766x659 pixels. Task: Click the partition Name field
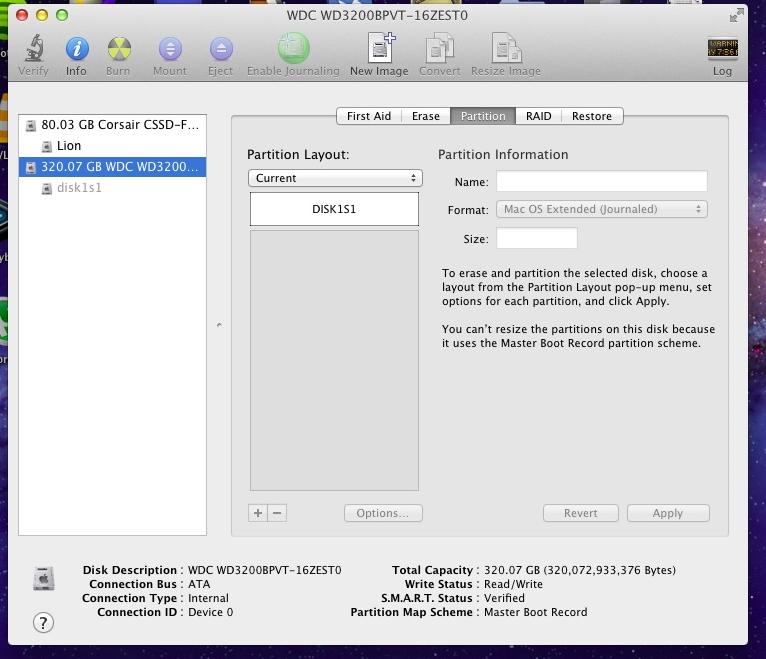pyautogui.click(x=602, y=181)
